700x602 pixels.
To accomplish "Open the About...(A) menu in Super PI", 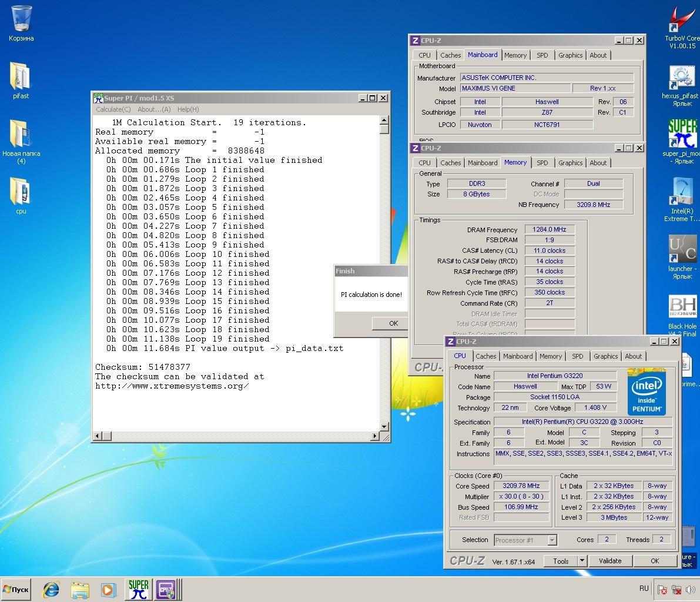I will [154, 109].
